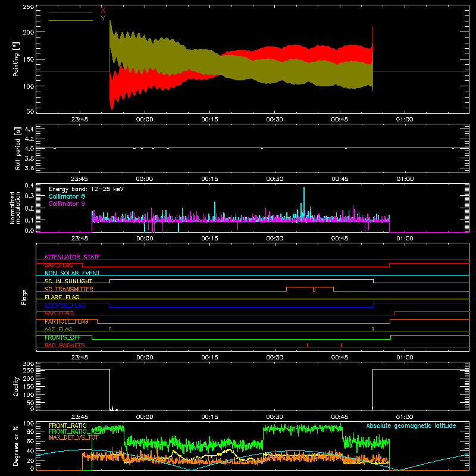Select the ATTENUATOR_STATE flag label
Viewport: 476px width, 476px height.
(x=72, y=257)
